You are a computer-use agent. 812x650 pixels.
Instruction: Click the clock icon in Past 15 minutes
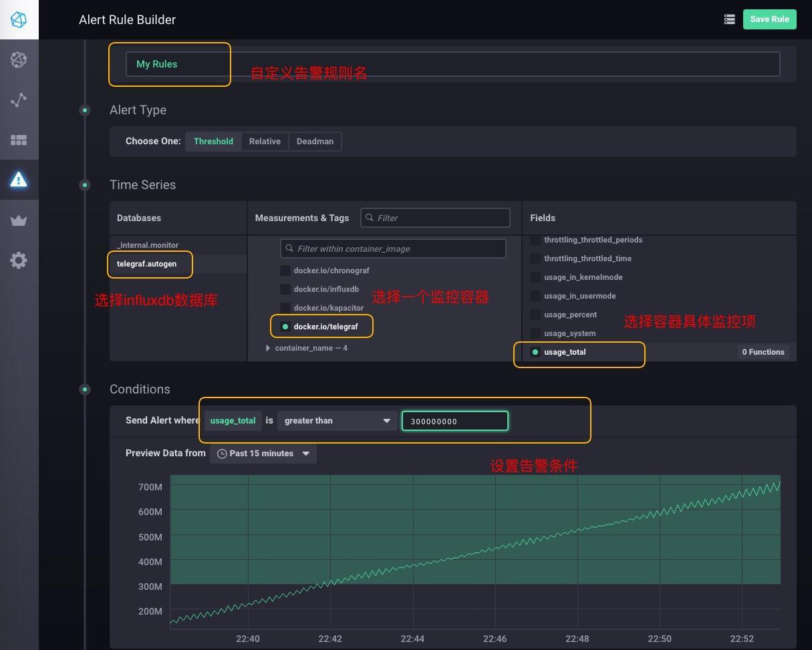click(x=222, y=454)
